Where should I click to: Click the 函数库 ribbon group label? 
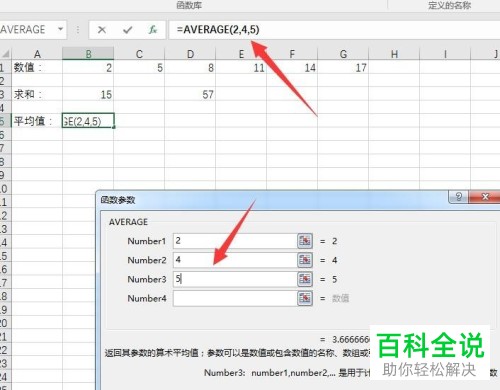189,5
